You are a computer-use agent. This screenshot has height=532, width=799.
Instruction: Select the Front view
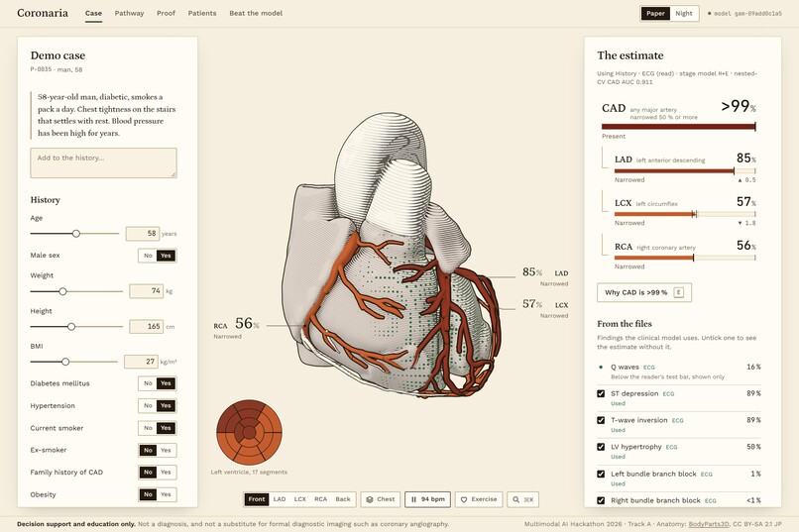click(x=257, y=499)
